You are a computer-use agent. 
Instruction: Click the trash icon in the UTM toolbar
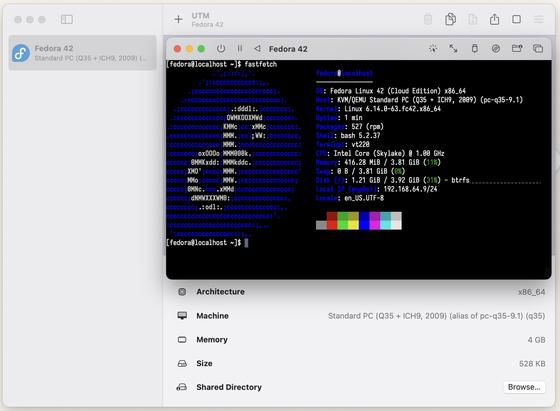point(428,19)
